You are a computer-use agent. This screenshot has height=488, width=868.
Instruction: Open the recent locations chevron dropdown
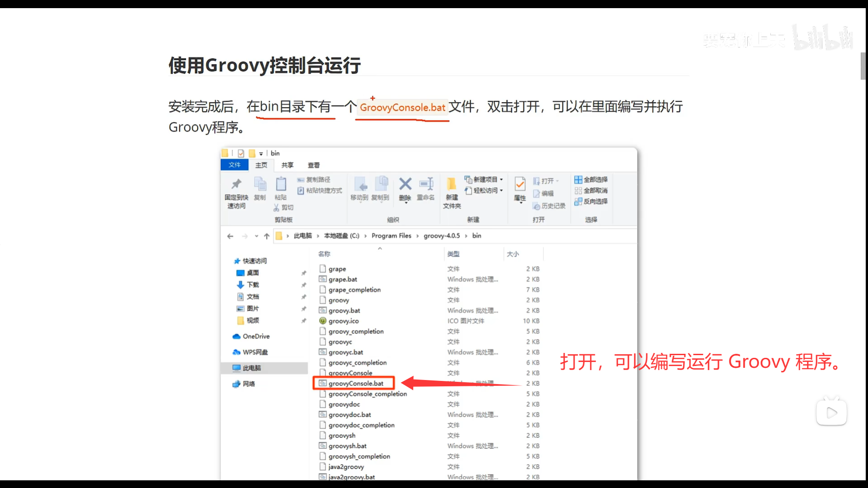[256, 236]
